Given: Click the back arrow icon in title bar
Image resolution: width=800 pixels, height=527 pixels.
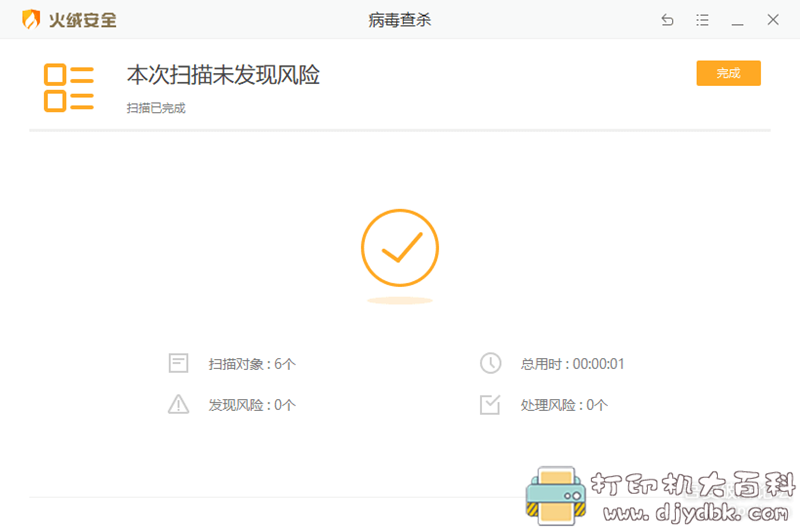Looking at the screenshot, I should (667, 20).
